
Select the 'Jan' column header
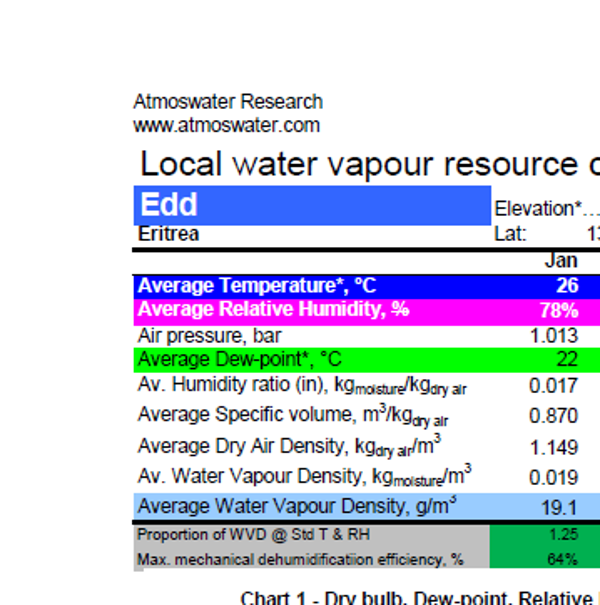pyautogui.click(x=560, y=260)
